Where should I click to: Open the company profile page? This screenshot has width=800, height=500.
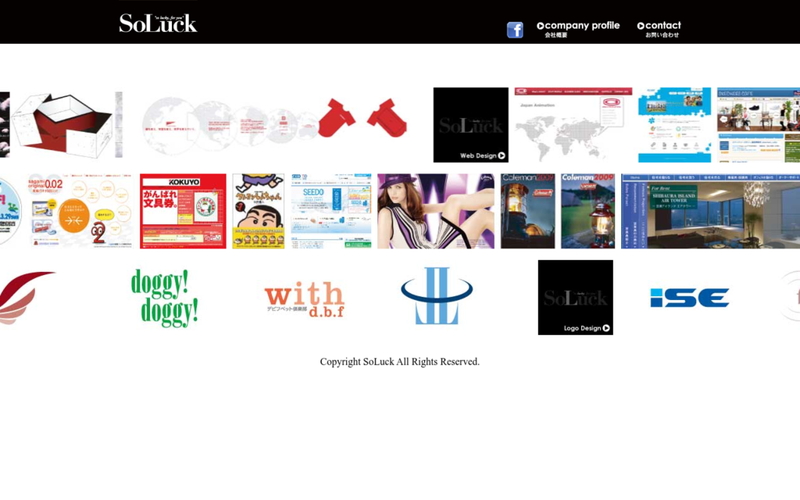tap(578, 29)
